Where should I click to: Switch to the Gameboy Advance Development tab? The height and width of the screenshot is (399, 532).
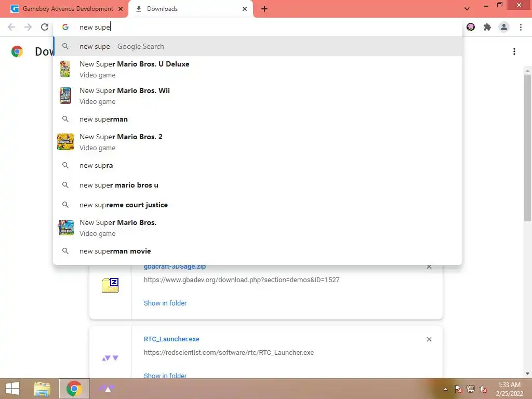[x=64, y=9]
